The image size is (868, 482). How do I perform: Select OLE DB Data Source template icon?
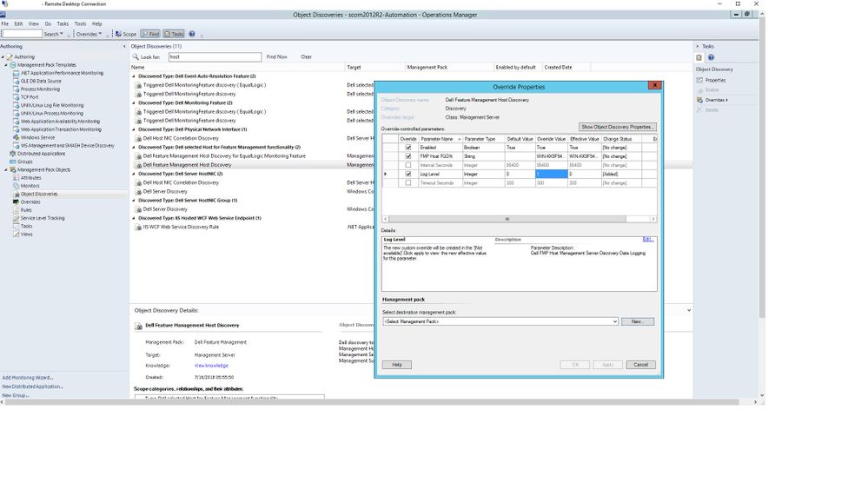(16, 81)
